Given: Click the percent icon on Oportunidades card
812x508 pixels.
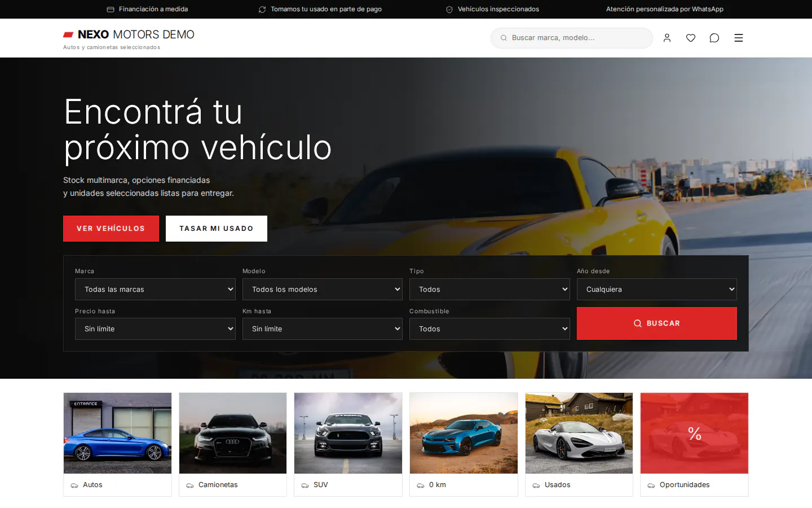Looking at the screenshot, I should [695, 433].
